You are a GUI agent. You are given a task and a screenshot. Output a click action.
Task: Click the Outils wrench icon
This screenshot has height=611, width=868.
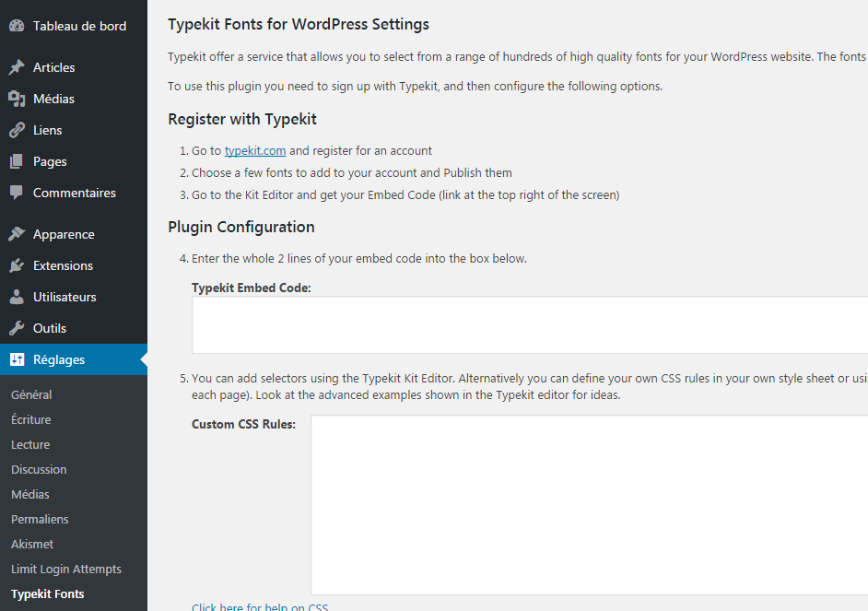tap(16, 328)
